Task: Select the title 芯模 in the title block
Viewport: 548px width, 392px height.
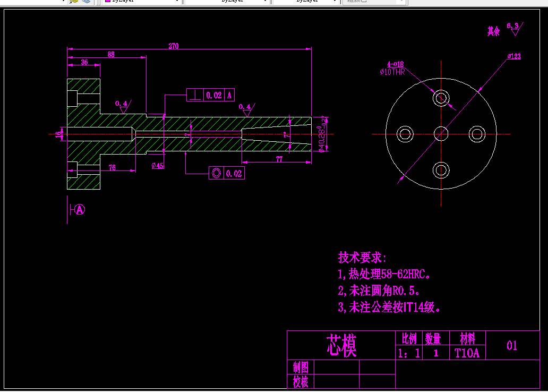Action: 341,345
